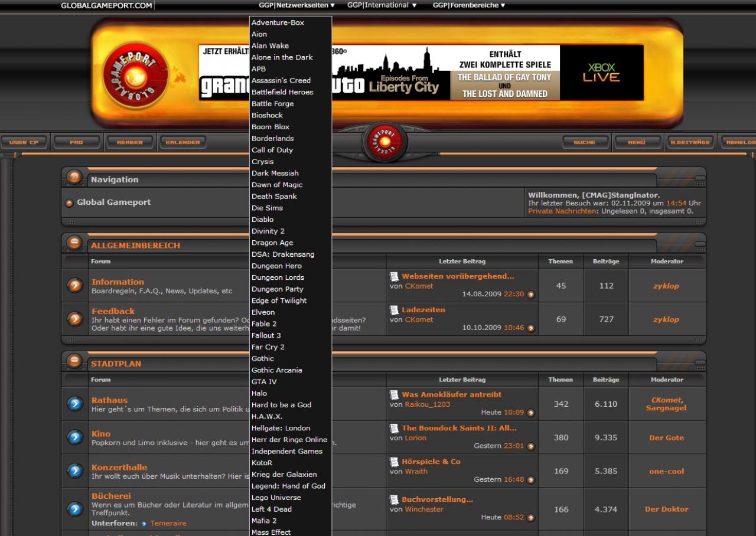Click the SUCHE button
The image size is (756, 536).
[585, 142]
